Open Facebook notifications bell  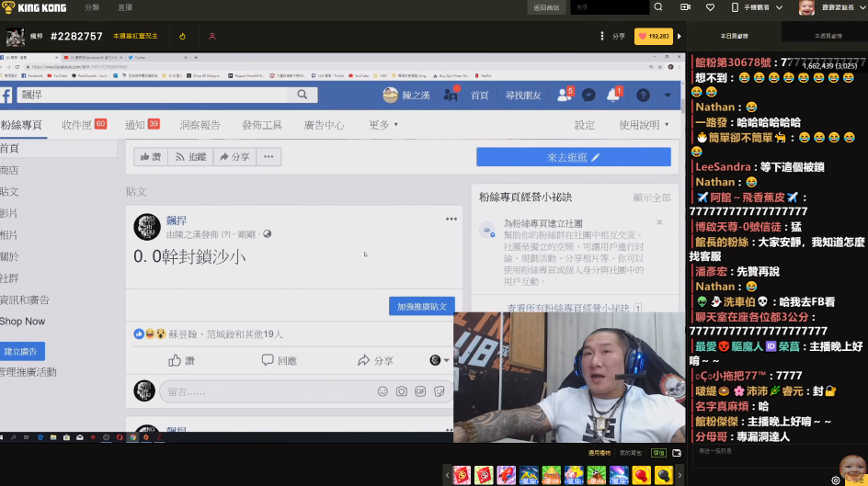tap(613, 96)
